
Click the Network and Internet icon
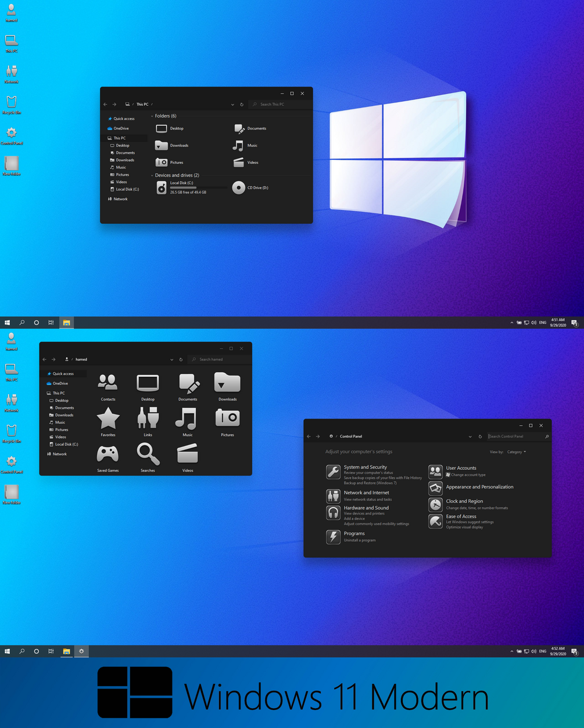coord(333,495)
